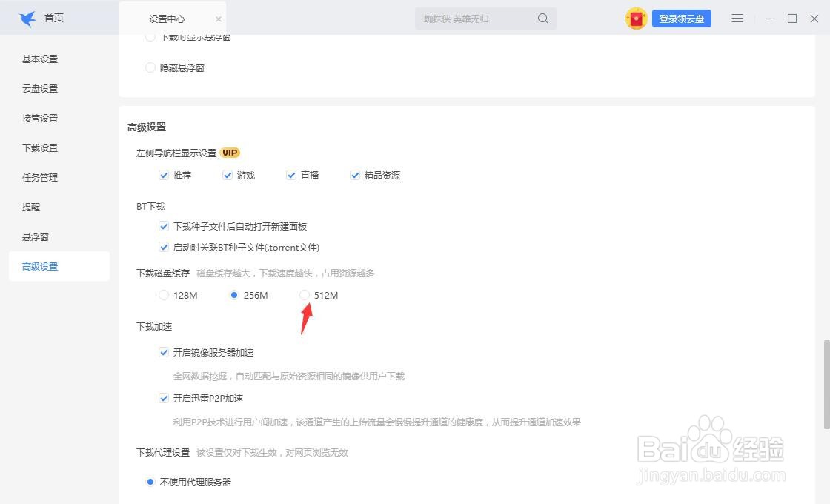Image resolution: width=830 pixels, height=504 pixels.
Task: Toggle 开启镜像服务器加速 checkbox
Action: pyautogui.click(x=164, y=352)
